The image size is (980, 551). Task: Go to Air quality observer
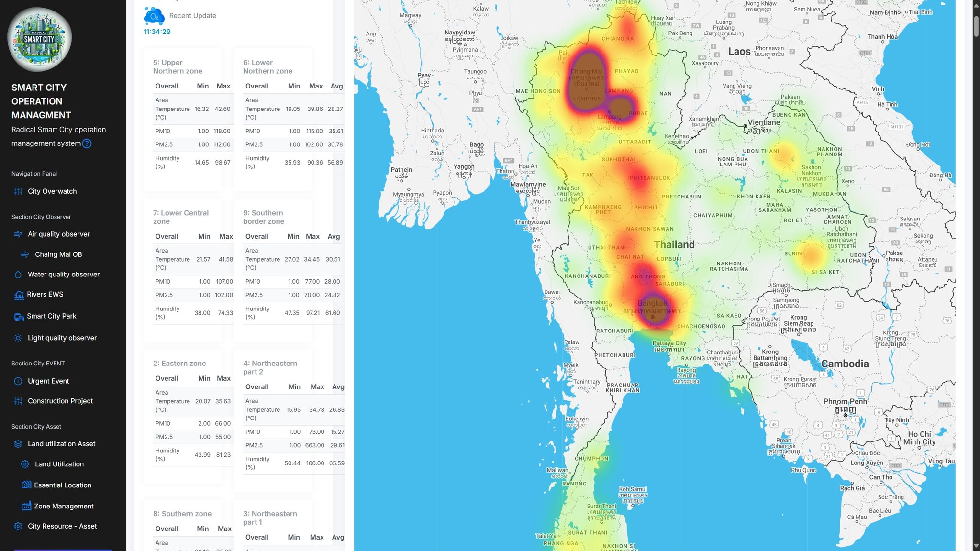click(x=59, y=234)
